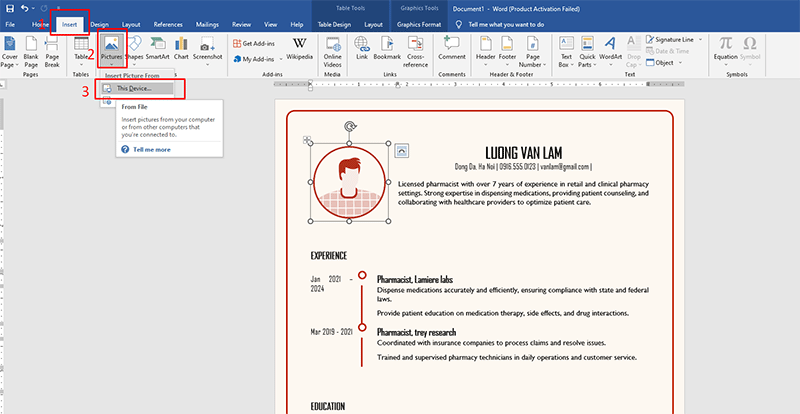The image size is (800, 414).
Task: Insert Date & Time
Action: 667,51
